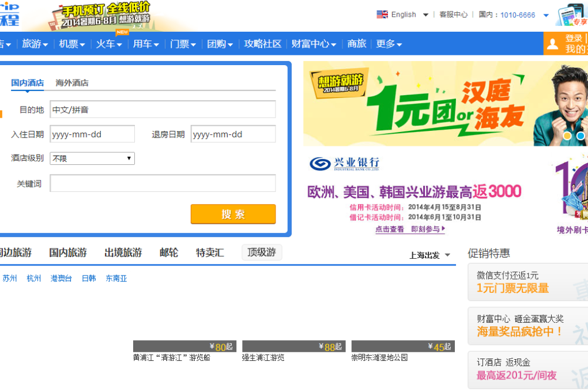Open the 客服中心 link
The height and width of the screenshot is (392, 588).
point(453,14)
